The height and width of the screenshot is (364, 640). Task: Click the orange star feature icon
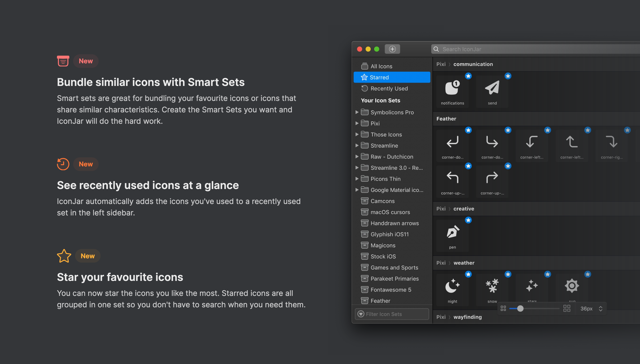[x=64, y=256]
